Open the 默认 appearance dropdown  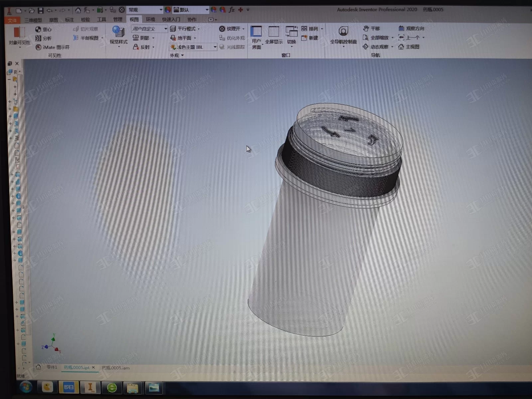[x=191, y=10]
